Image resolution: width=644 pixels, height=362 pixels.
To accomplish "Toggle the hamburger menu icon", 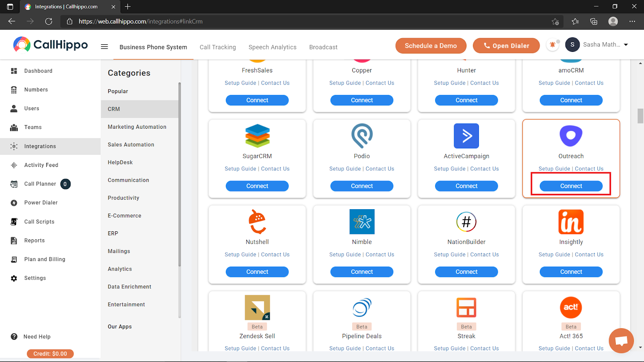I will (x=104, y=47).
